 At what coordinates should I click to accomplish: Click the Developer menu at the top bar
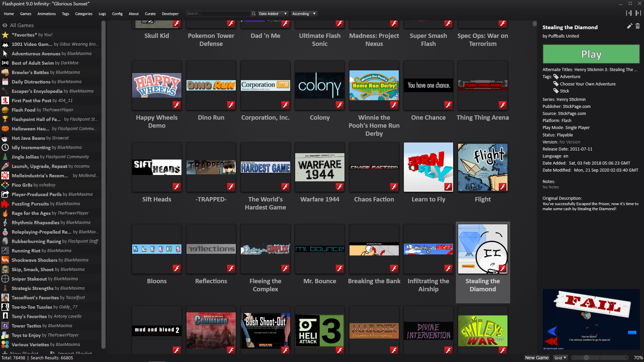point(170,14)
